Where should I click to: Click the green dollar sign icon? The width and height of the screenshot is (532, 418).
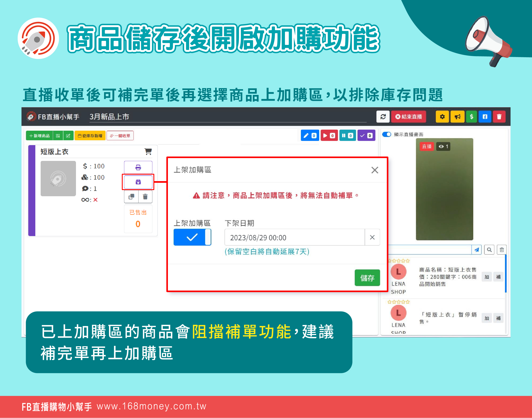[472, 117]
